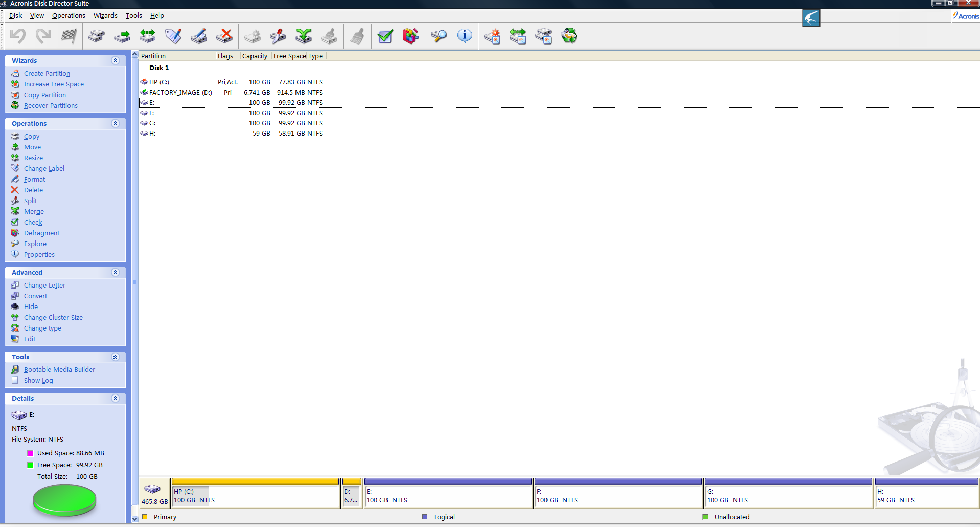The width and height of the screenshot is (980, 527).
Task: Click the Change Label tag toolbar icon
Action: pos(173,36)
